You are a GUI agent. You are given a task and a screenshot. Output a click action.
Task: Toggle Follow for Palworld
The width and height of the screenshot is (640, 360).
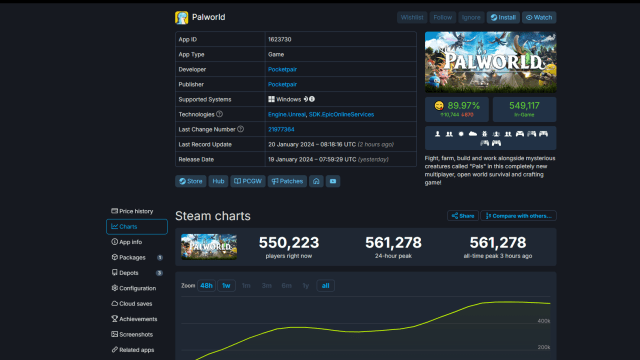pos(442,18)
